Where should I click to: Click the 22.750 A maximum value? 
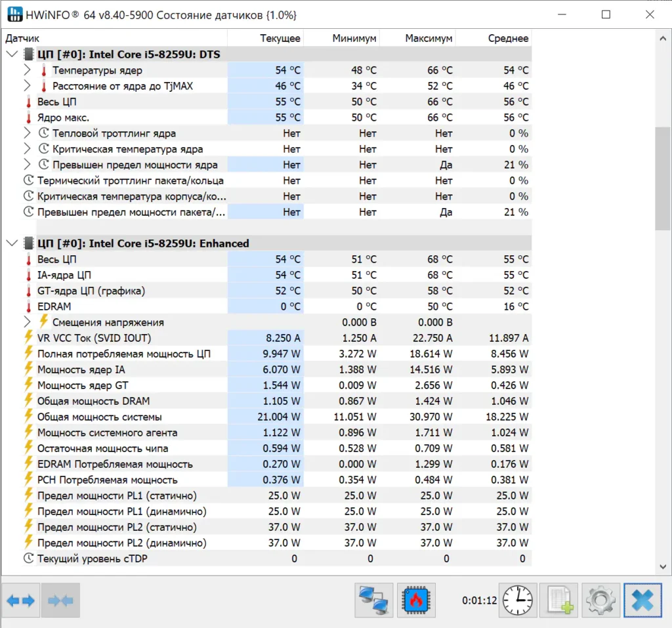pos(432,338)
